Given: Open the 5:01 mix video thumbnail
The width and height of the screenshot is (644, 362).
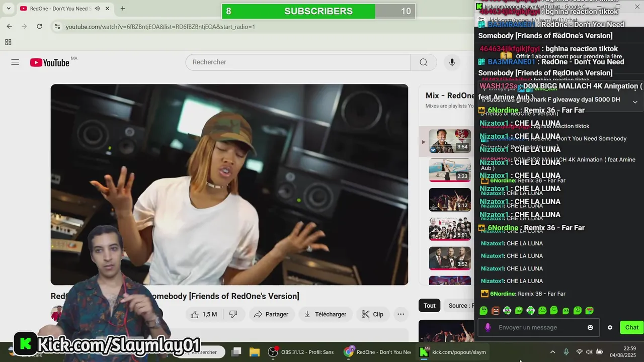Looking at the screenshot, I should pyautogui.click(x=450, y=229).
